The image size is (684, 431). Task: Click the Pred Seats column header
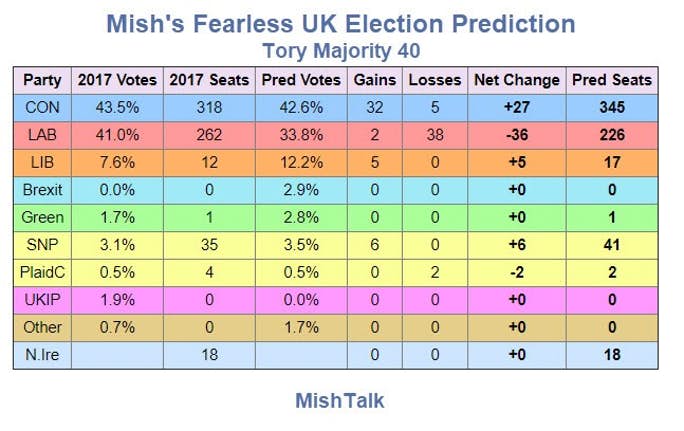coord(612,80)
